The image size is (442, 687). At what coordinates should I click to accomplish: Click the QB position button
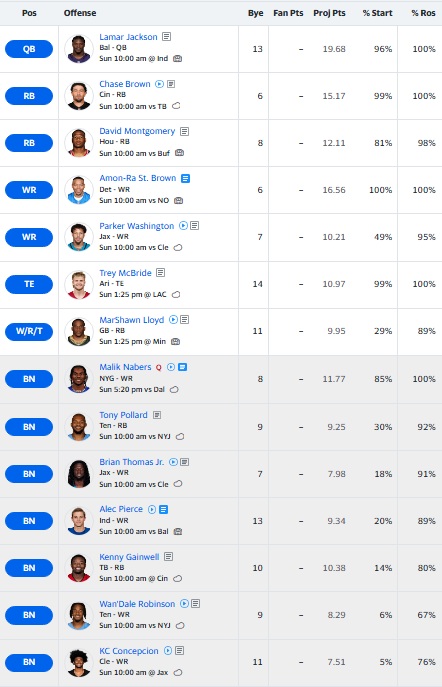(x=29, y=49)
